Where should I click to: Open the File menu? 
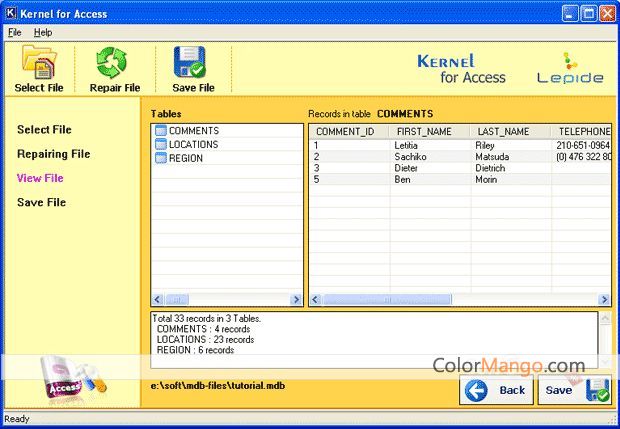click(x=14, y=33)
